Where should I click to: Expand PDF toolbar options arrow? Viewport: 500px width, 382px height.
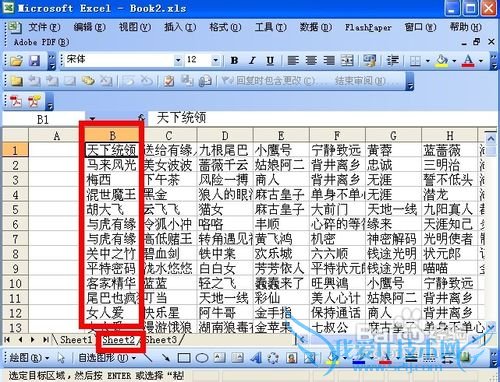[50, 102]
